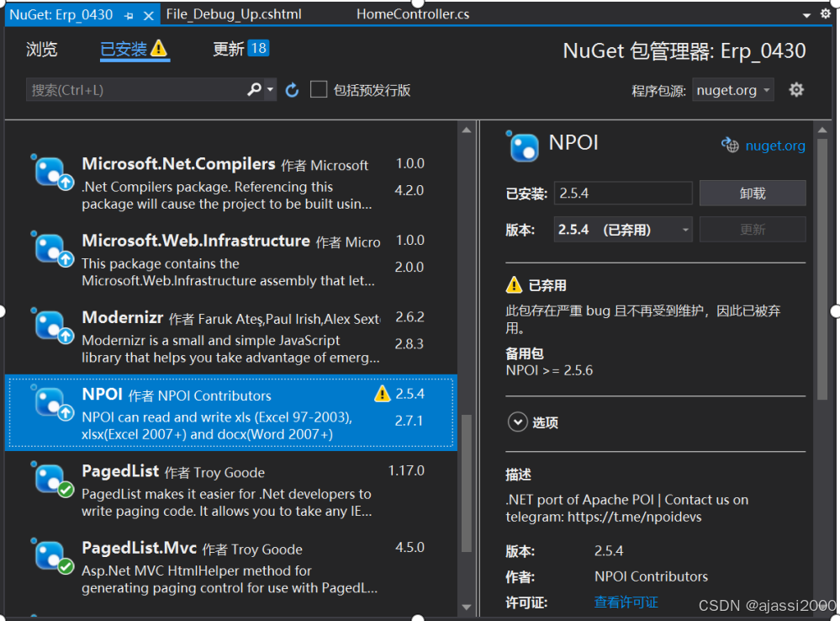Screen dimensions: 840x621
Task: Click the PagedList package icon
Action: [52, 480]
